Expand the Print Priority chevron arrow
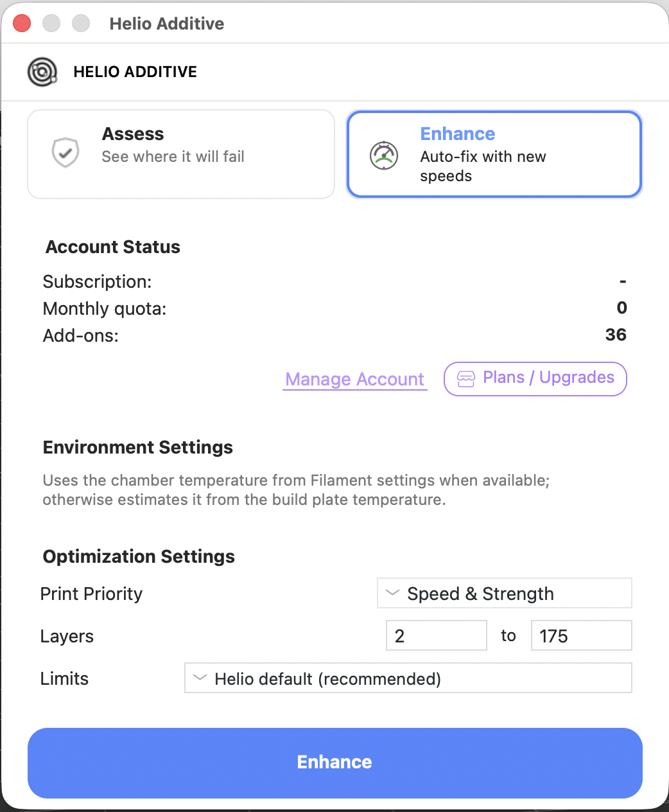 tap(393, 593)
